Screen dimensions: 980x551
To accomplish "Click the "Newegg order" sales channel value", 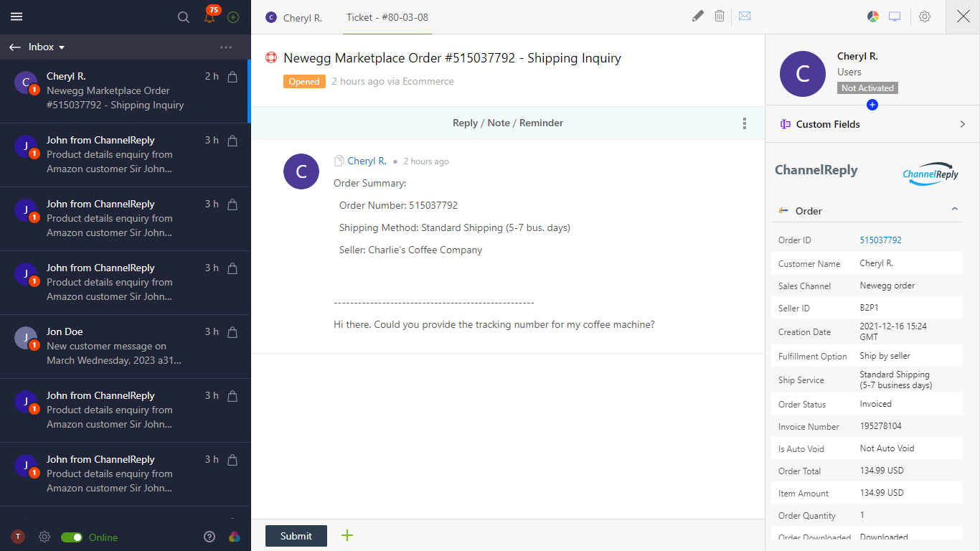I will [887, 286].
